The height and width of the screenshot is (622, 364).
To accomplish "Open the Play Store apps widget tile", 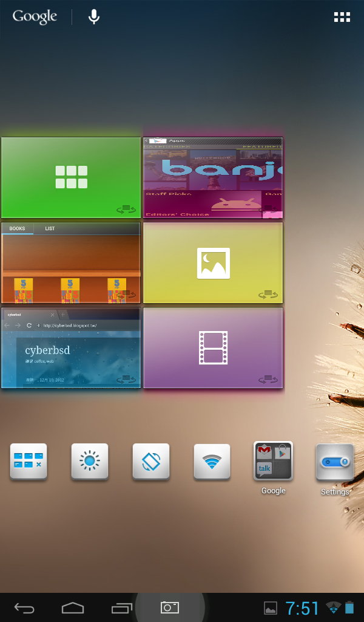I will tap(213, 178).
